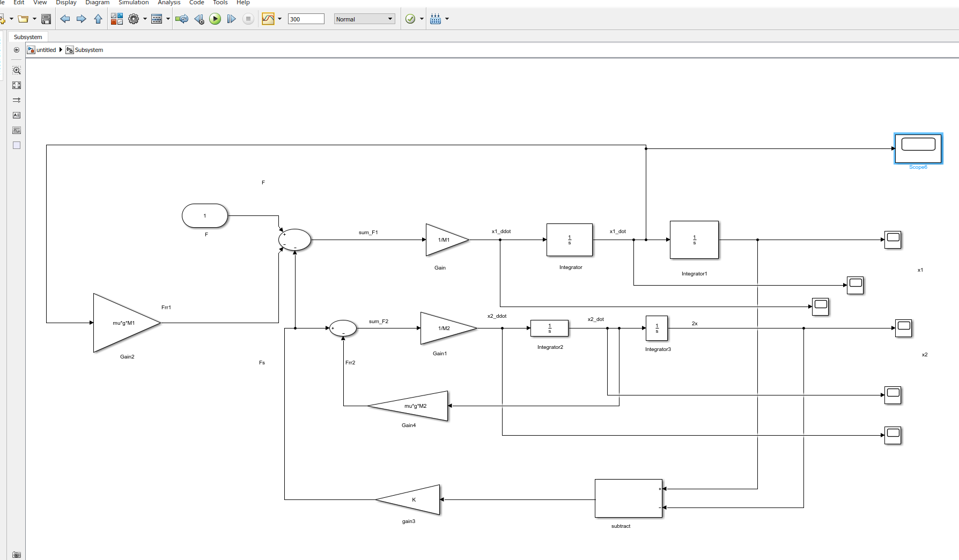The width and height of the screenshot is (959, 560).
Task: Open the View menu
Action: click(x=40, y=3)
